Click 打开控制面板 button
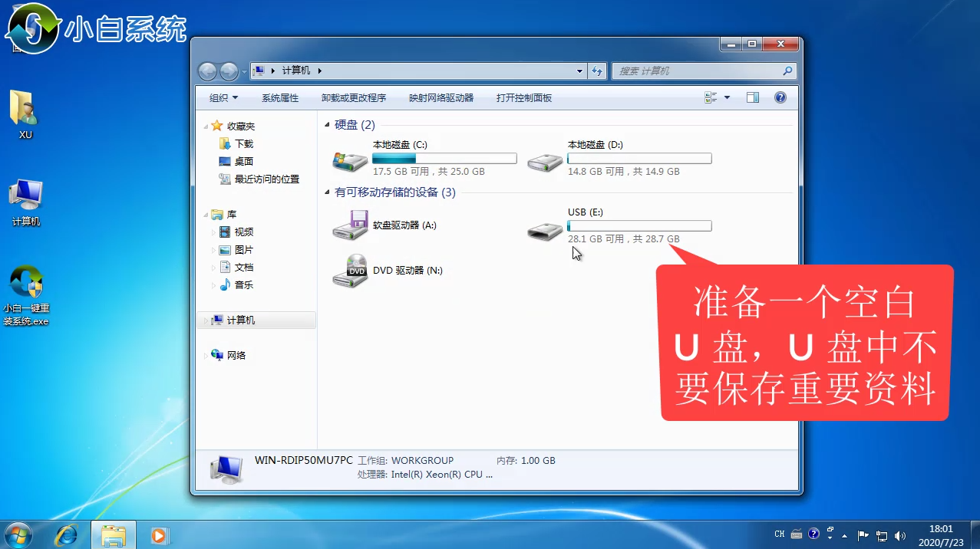This screenshot has width=980, height=549. (524, 98)
